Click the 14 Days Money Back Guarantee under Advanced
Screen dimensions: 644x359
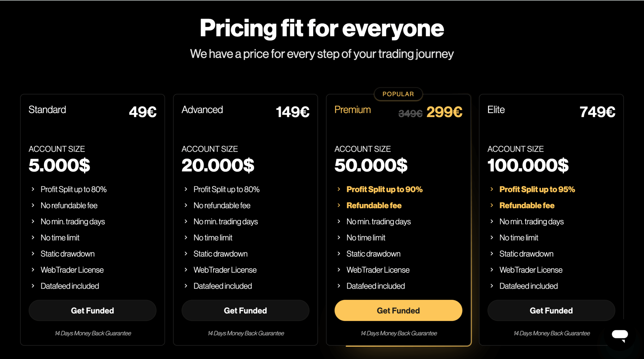(246, 333)
